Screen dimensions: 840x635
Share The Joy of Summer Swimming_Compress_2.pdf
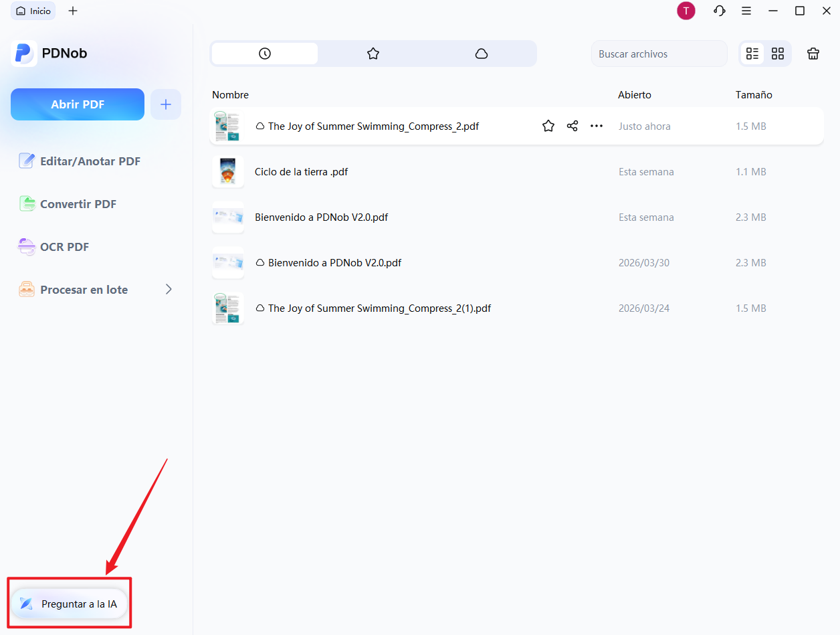572,126
